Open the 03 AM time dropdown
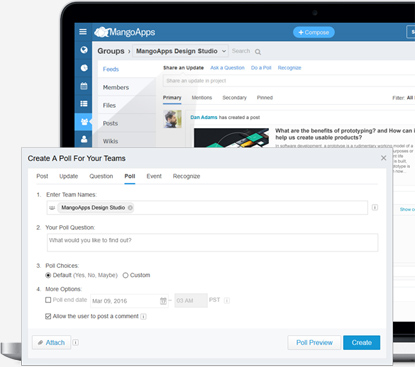The height and width of the screenshot is (367, 415). [191, 301]
